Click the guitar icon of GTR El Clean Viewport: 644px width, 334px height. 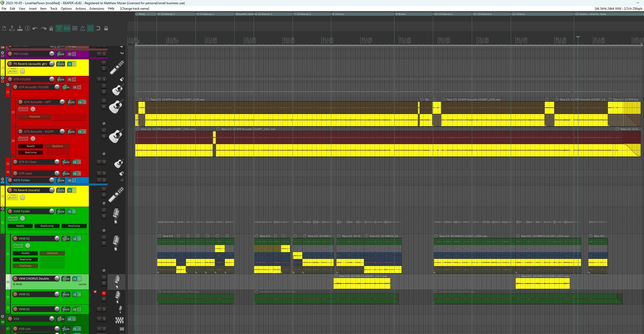pyautogui.click(x=119, y=163)
